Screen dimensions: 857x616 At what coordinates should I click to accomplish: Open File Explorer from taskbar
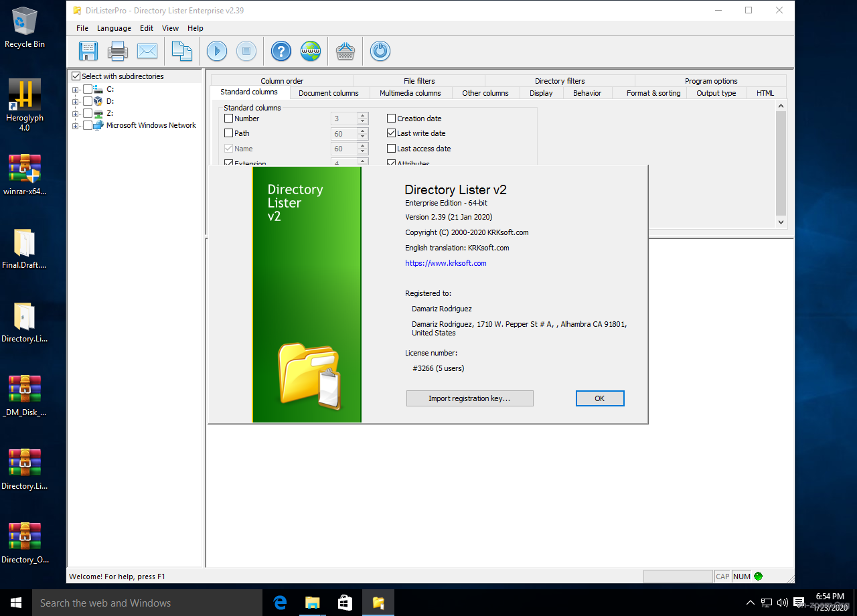tap(313, 603)
